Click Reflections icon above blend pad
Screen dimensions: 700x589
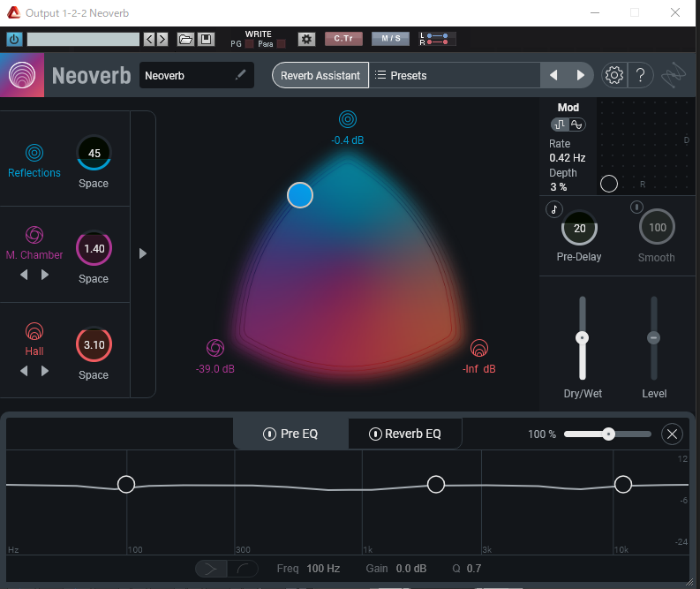coord(347,119)
